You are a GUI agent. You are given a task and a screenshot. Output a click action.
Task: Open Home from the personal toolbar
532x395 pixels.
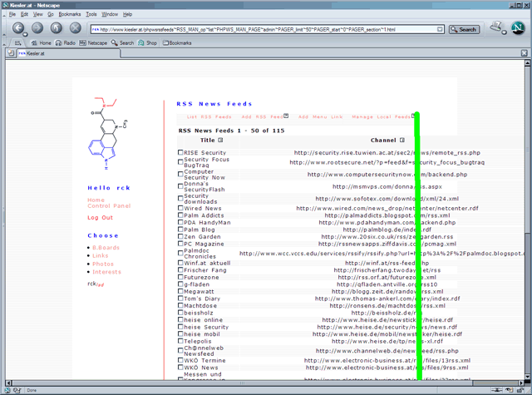(40, 42)
